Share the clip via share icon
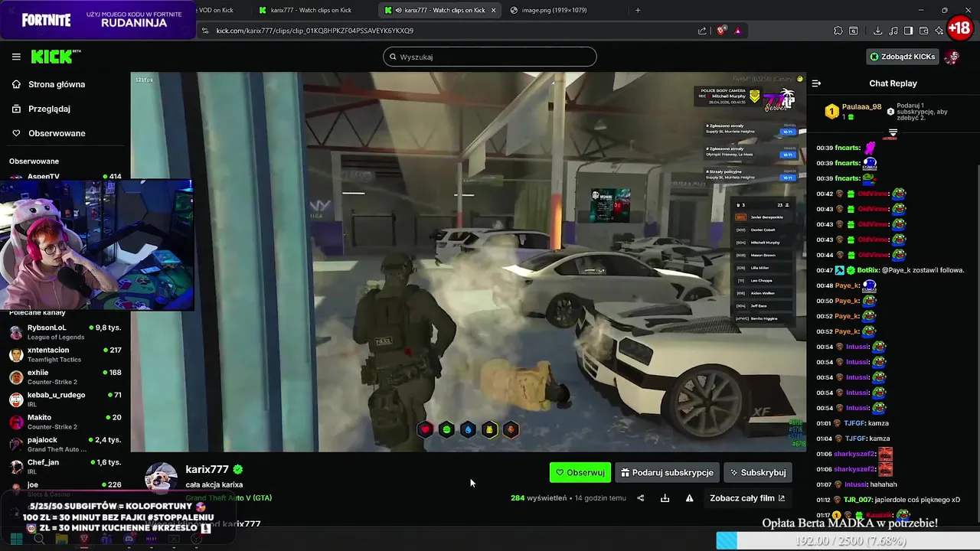 (x=641, y=498)
